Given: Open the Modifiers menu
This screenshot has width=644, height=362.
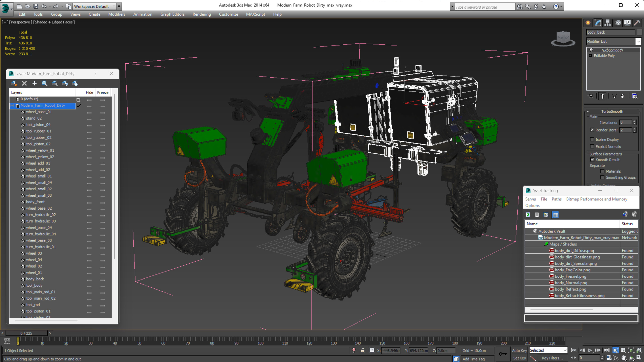Looking at the screenshot, I should tap(116, 14).
